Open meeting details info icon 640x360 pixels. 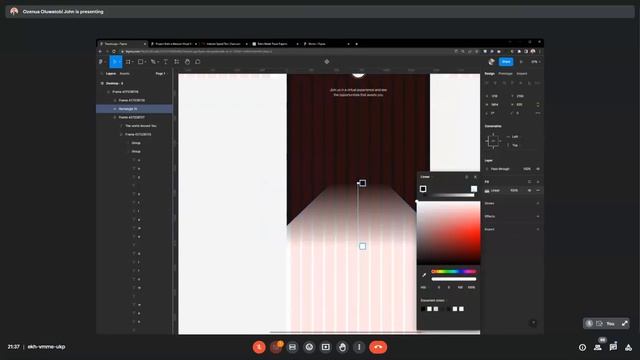582,347
